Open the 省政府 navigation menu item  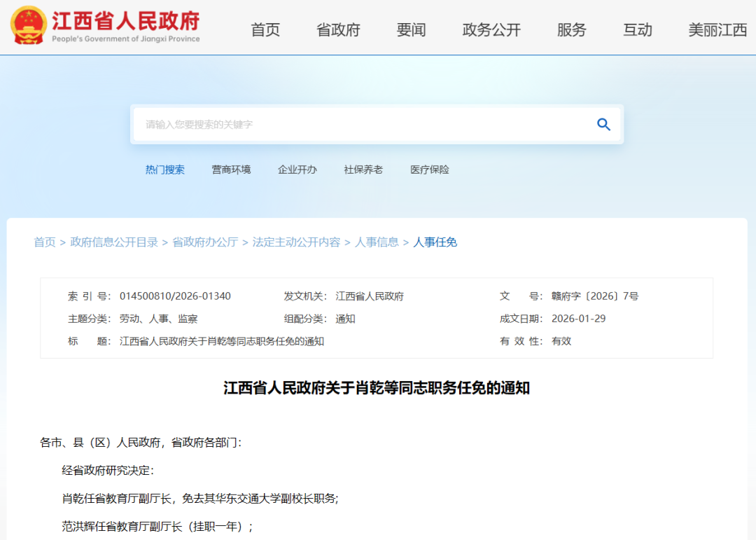click(338, 30)
